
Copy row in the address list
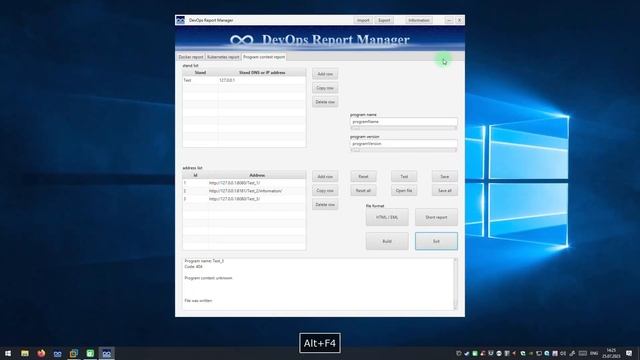pyautogui.click(x=325, y=190)
